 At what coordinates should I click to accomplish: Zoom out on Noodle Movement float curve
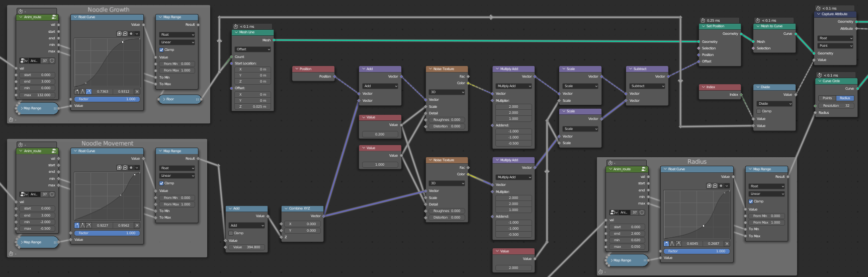point(125,168)
